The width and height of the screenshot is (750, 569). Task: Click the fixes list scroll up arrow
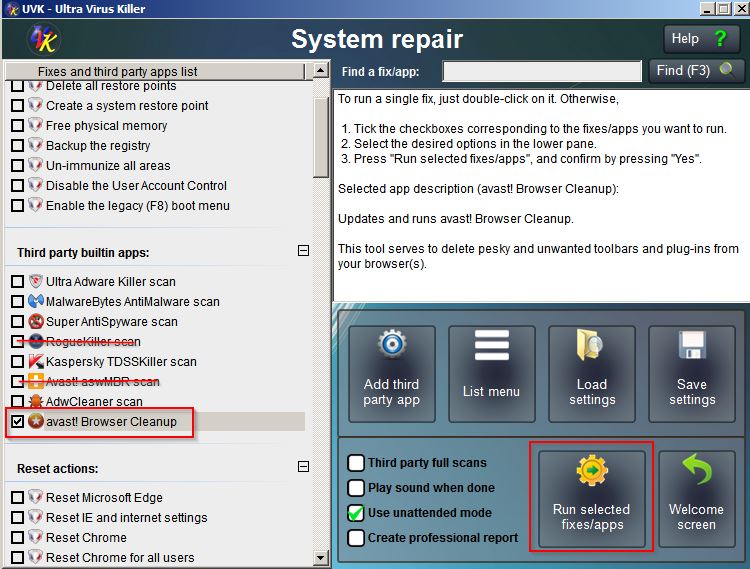(x=320, y=71)
